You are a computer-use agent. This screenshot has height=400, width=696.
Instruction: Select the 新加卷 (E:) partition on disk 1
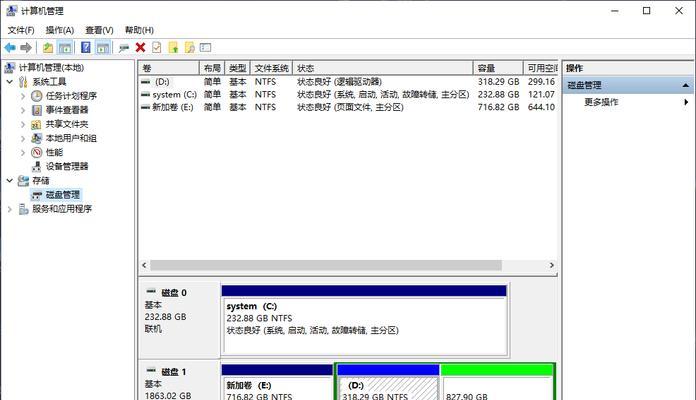tap(277, 382)
